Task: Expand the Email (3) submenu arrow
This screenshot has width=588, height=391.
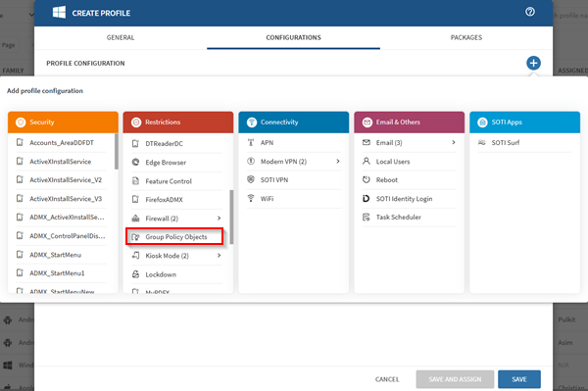Action: [454, 142]
